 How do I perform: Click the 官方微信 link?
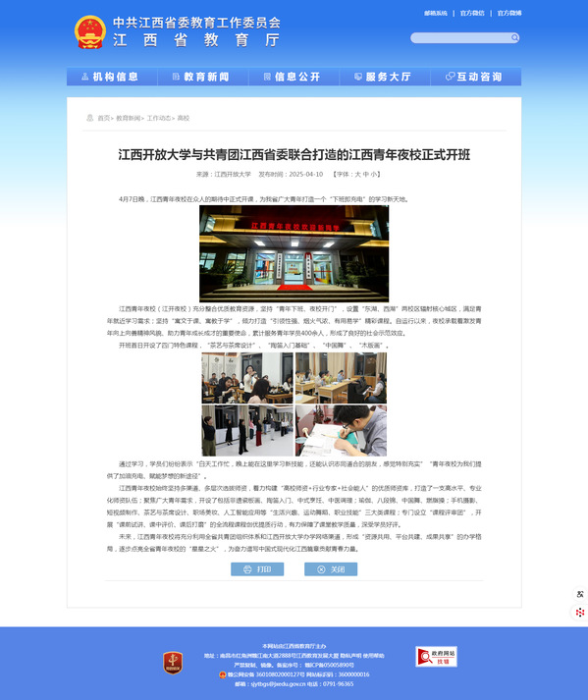coord(472,14)
